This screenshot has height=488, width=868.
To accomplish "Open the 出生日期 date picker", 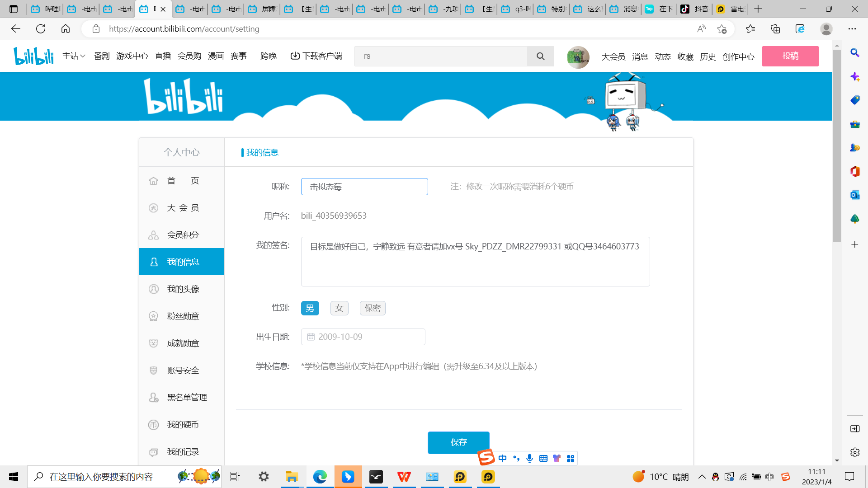I will point(363,337).
